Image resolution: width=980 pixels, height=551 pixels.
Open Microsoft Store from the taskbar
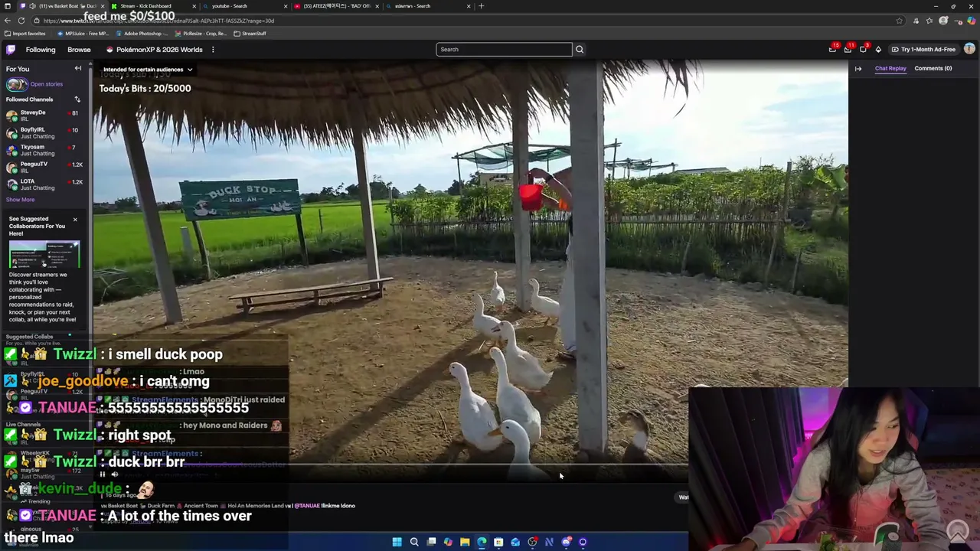pos(498,542)
